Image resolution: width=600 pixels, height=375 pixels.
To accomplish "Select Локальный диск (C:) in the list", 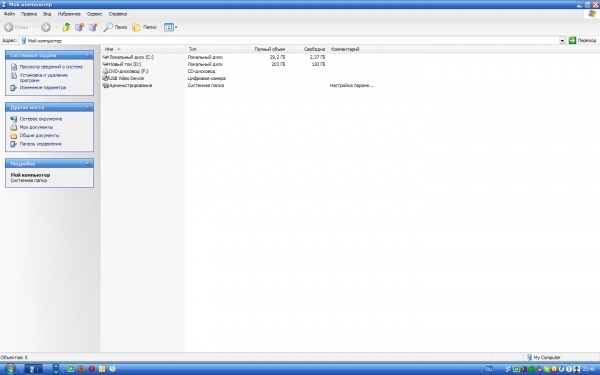I will click(x=128, y=57).
